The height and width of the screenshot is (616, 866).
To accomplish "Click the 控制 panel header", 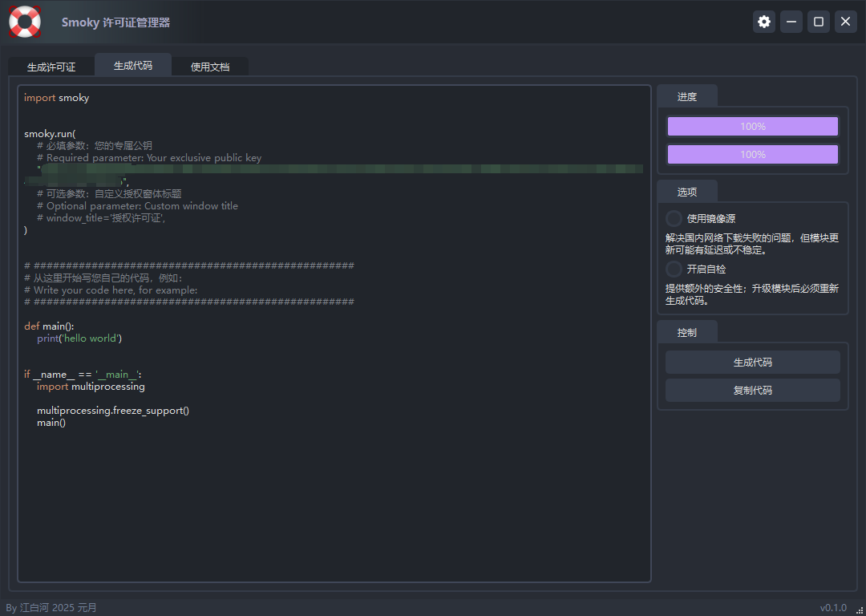I will 687,332.
